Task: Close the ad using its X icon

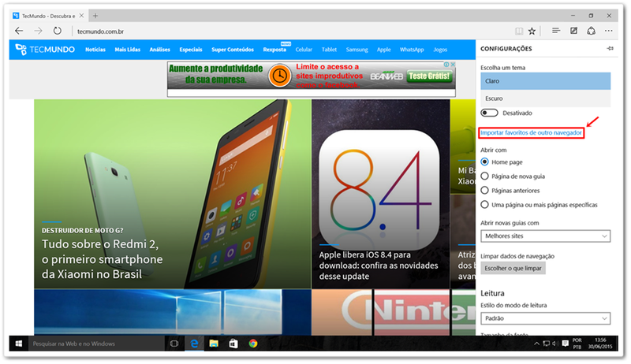Action: tap(453, 65)
